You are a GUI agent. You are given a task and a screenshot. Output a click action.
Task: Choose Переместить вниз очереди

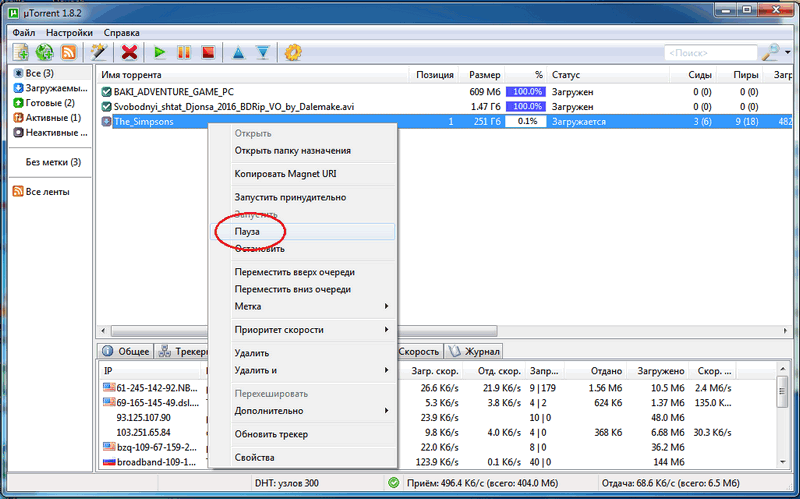click(303, 289)
